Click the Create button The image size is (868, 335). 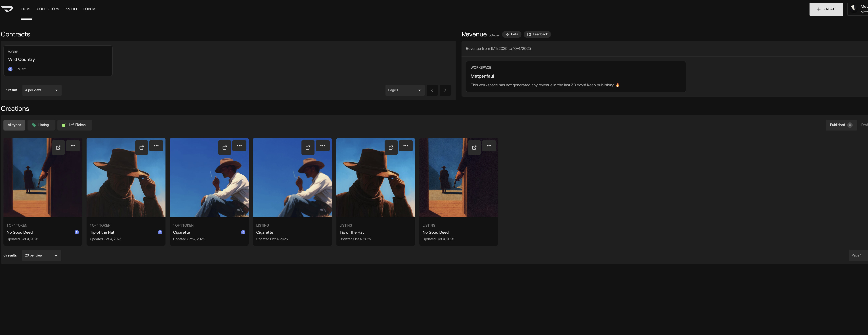[826, 9]
